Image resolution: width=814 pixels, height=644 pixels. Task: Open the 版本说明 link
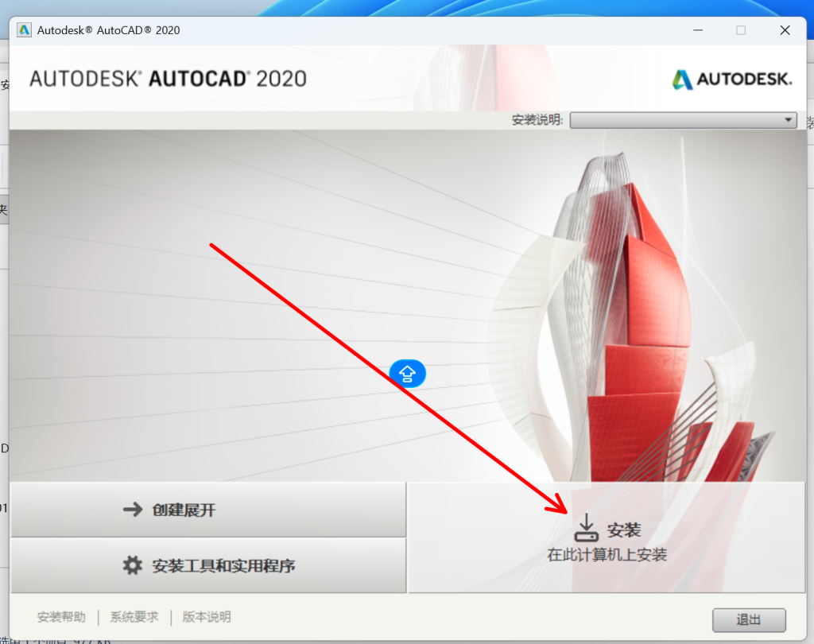(207, 617)
